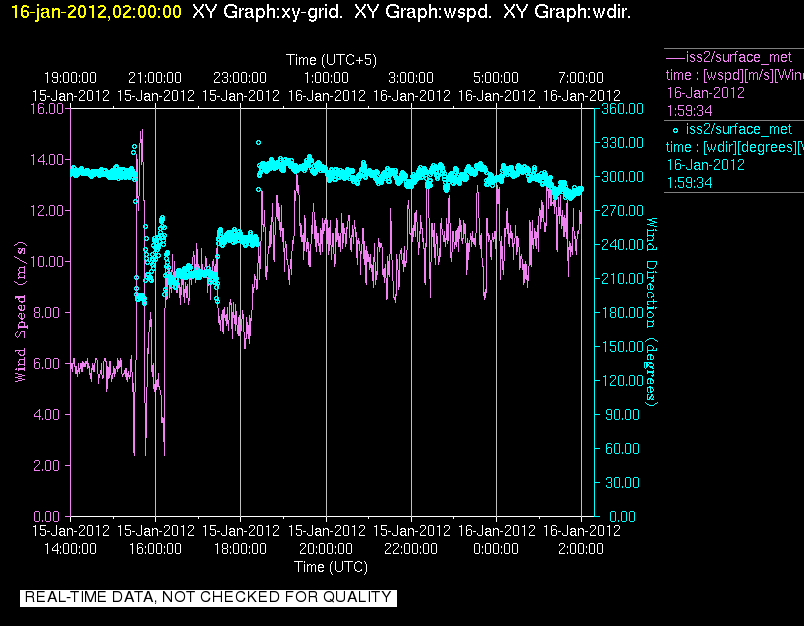Click the 'REAL-TIME DATA, NOT CHECKED FOR QUALITY' banner
Image resolution: width=804 pixels, height=626 pixels.
pos(208,597)
